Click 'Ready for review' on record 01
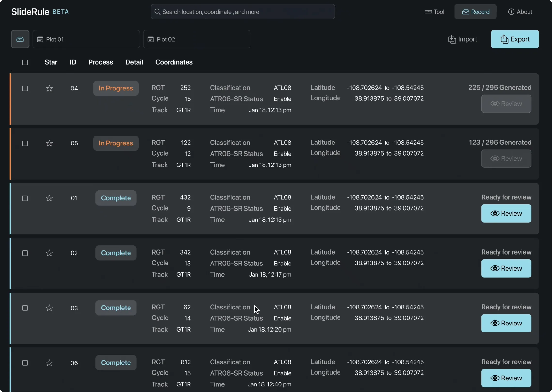The image size is (552, 392). click(506, 197)
